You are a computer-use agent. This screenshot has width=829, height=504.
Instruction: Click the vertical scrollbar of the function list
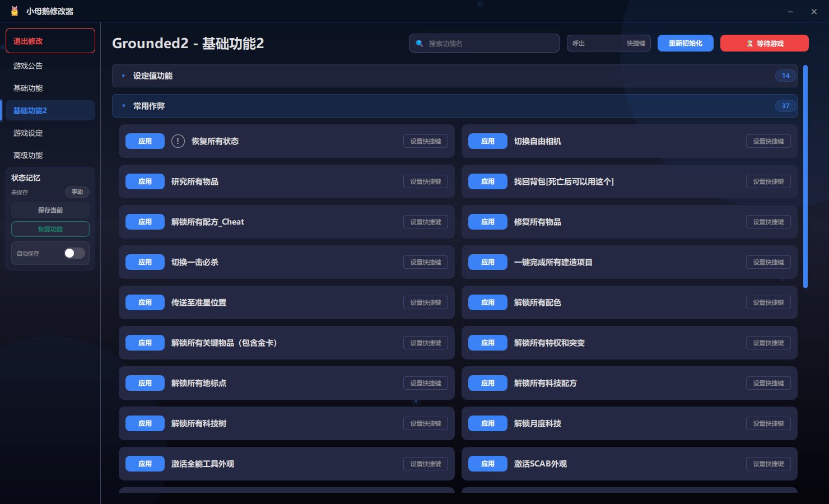[805, 176]
